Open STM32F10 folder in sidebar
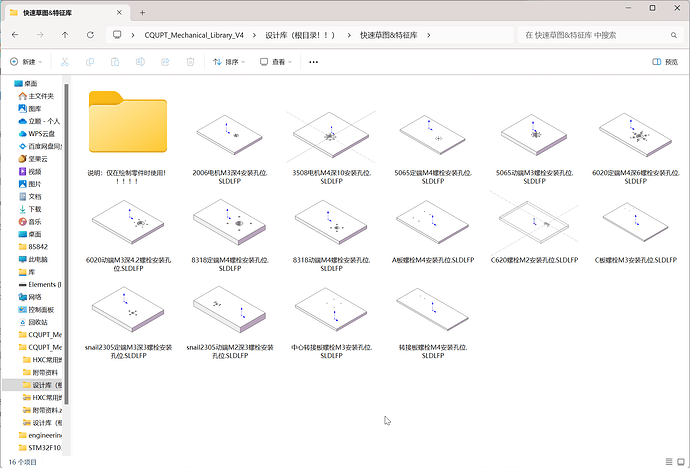Viewport: 690px width, 468px height. 40,448
